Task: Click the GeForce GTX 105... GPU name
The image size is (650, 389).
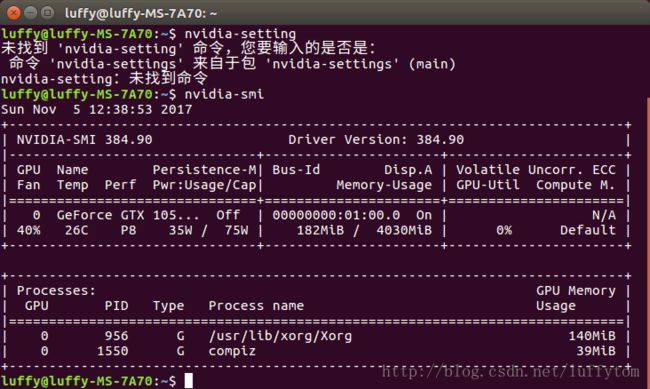Action: (128, 215)
